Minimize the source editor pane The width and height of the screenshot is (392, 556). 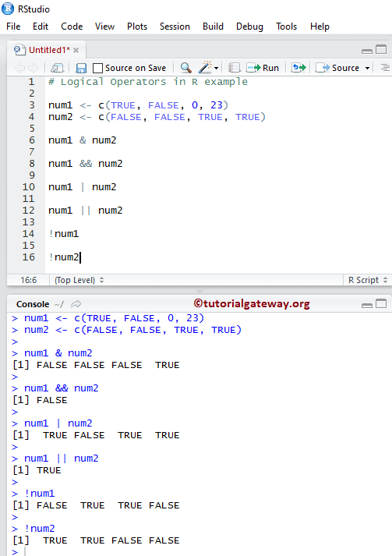(x=367, y=51)
